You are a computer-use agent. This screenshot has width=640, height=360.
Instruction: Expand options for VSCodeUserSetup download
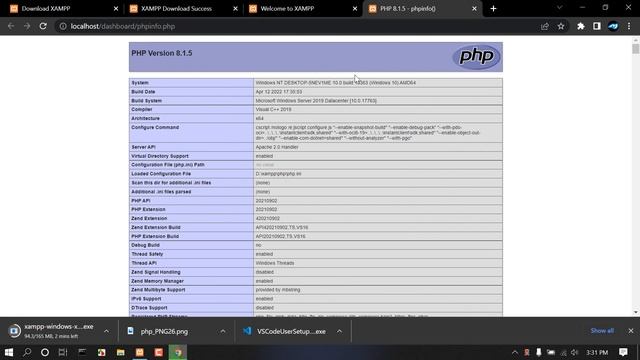339,331
